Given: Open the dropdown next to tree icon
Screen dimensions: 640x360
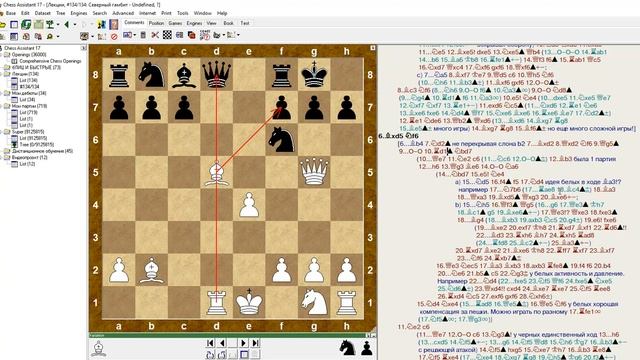Looking at the screenshot, I should (58, 24).
